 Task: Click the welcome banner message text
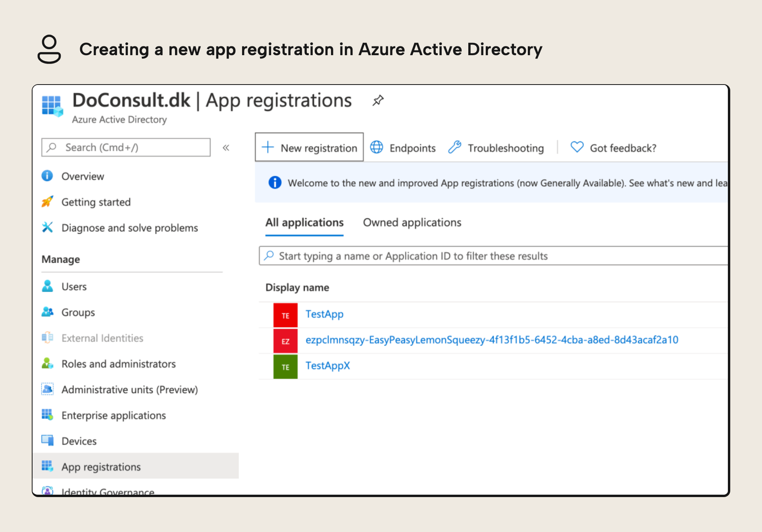(507, 183)
